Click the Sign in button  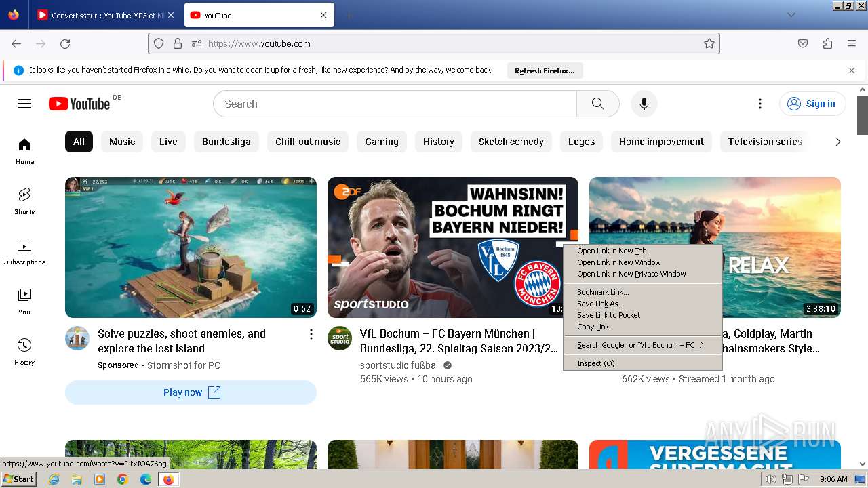(812, 104)
